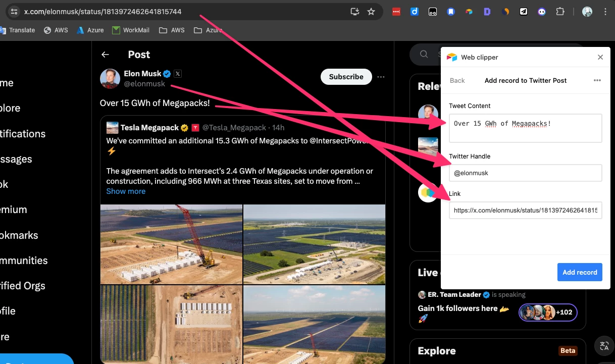The image size is (615, 364).
Task: Click Elon Musk's profile picture
Action: [110, 78]
